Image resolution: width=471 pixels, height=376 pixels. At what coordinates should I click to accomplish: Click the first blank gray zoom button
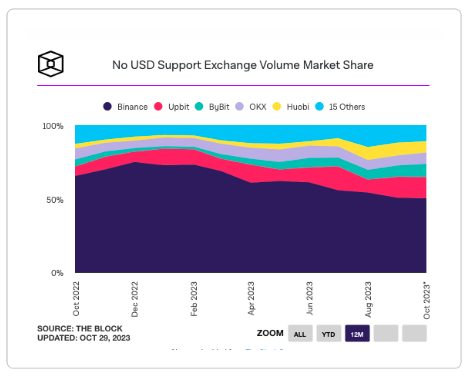pos(386,334)
